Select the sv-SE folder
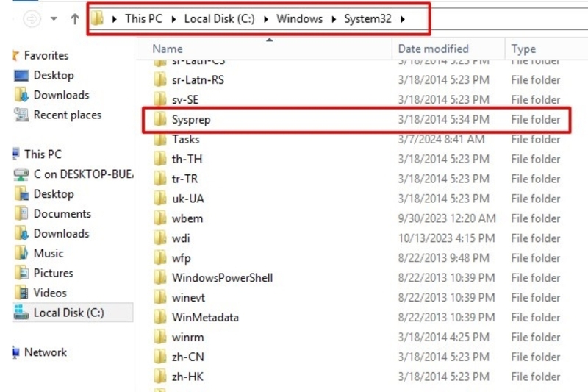 [x=185, y=100]
